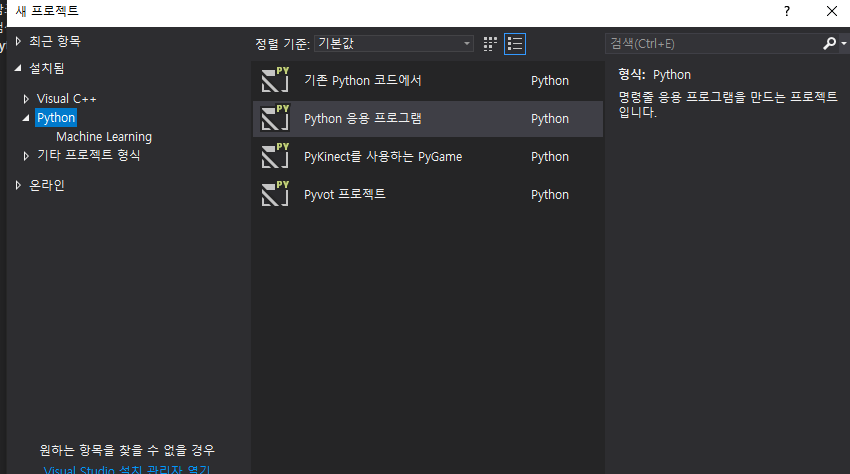Click the Python 응용 프로그램 template icon
Viewport: 850px width, 474px height.
(275, 118)
